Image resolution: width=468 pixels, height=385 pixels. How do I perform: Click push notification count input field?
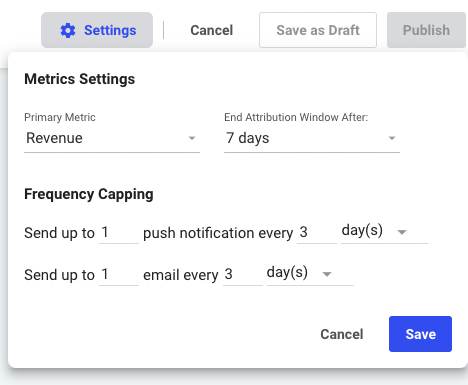click(119, 233)
